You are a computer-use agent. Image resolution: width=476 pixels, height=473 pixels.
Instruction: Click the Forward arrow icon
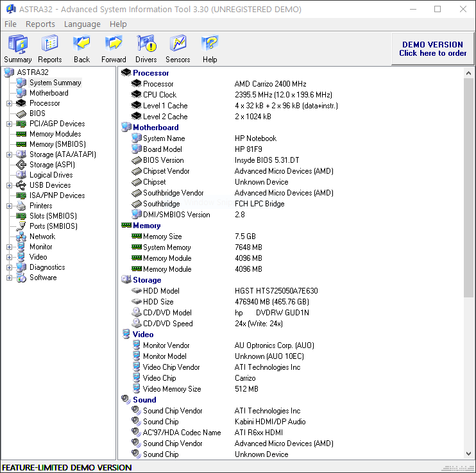pos(114,44)
